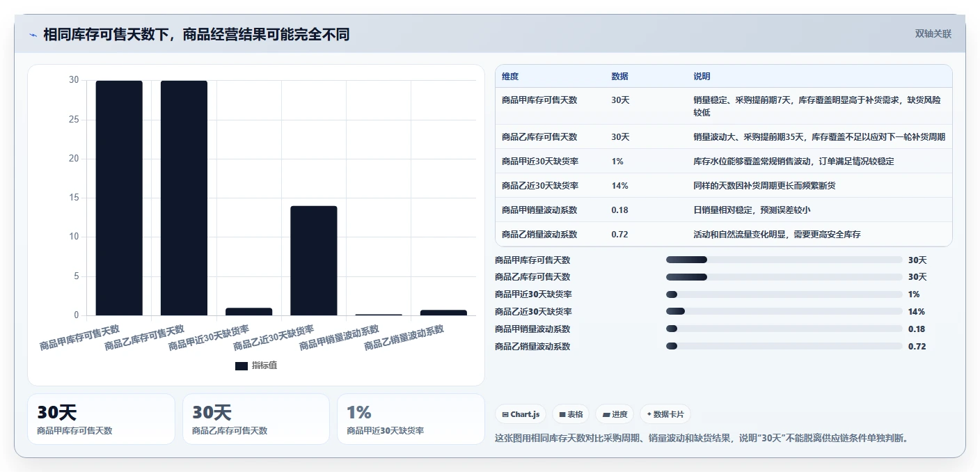Open the 30天 商品甲库存可售天数 data card
The image size is (980, 472).
coord(101,419)
